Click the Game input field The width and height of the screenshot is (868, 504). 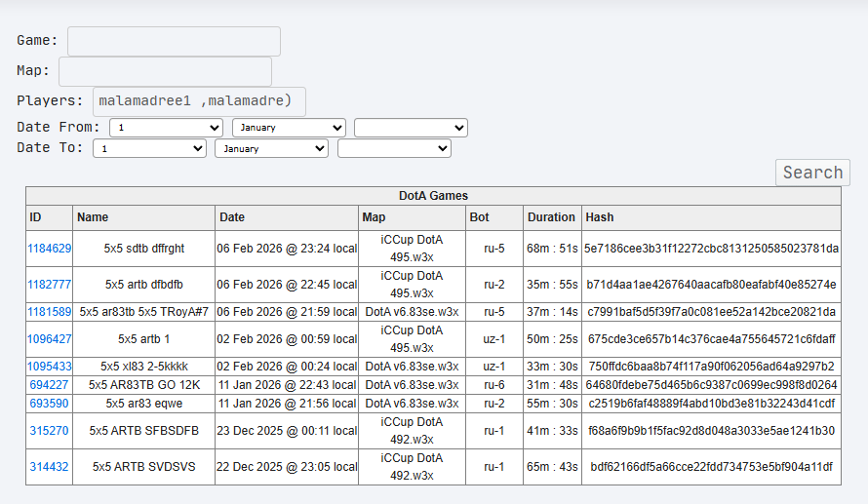pos(174,42)
